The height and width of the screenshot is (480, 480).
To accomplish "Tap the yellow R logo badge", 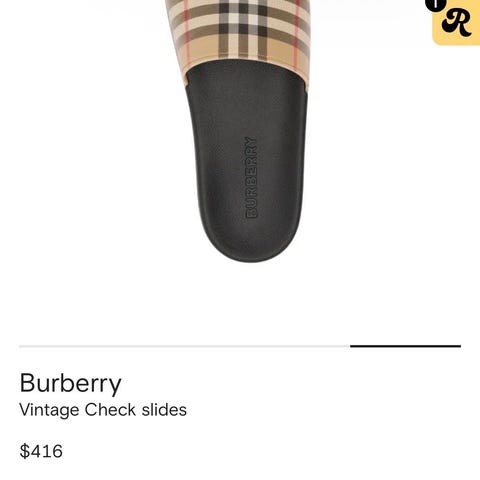I will (x=456, y=23).
